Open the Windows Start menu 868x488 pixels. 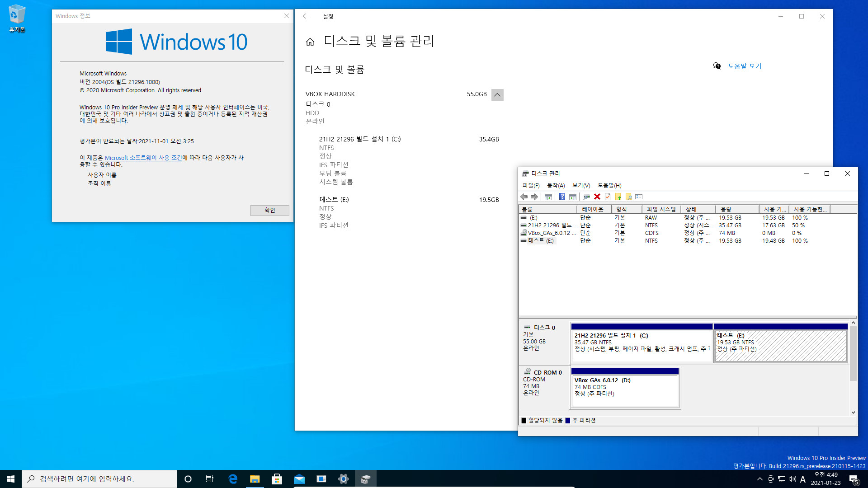11,479
